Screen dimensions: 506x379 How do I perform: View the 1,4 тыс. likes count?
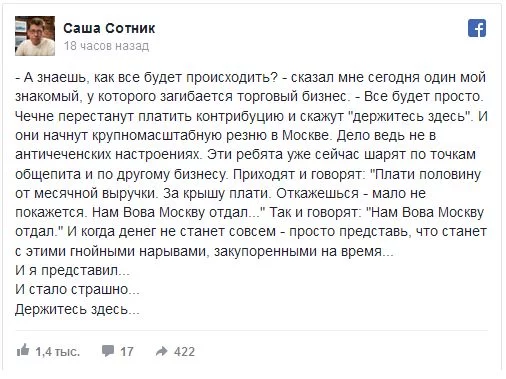coord(58,352)
